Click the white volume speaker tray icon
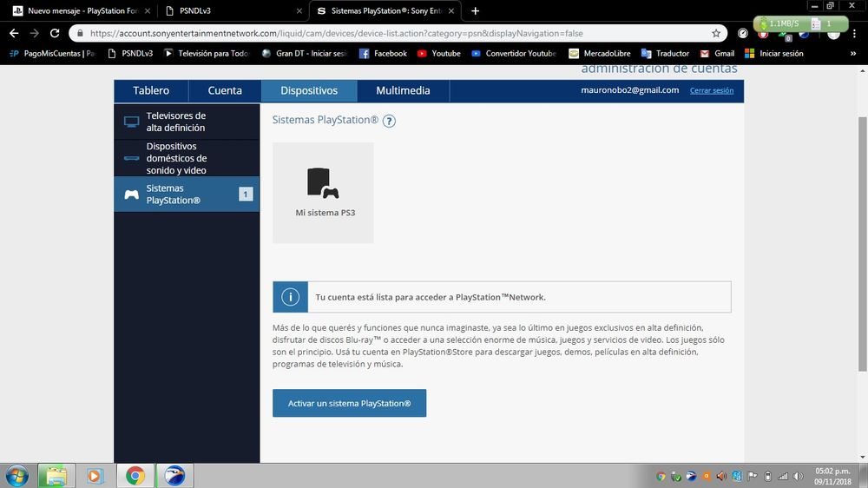 pyautogui.click(x=798, y=477)
